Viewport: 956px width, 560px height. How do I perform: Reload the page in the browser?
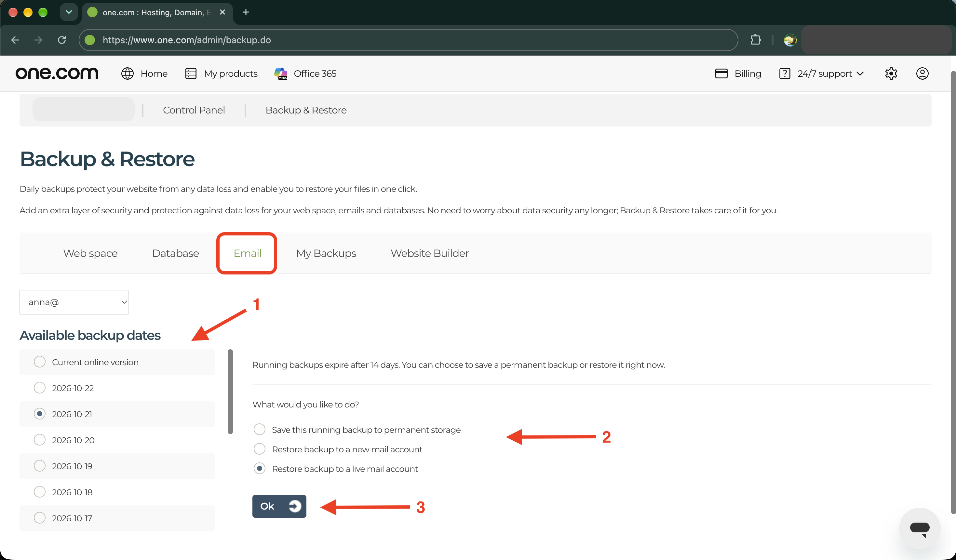(62, 40)
